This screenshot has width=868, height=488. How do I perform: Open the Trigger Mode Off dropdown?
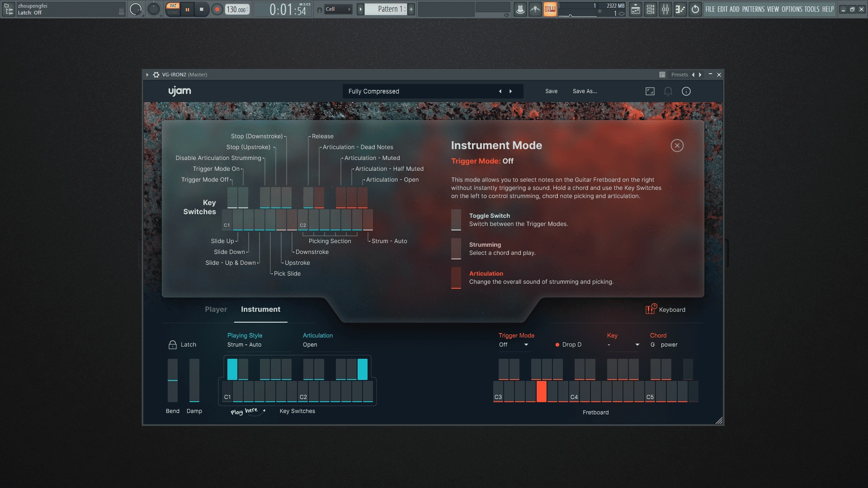tap(514, 345)
